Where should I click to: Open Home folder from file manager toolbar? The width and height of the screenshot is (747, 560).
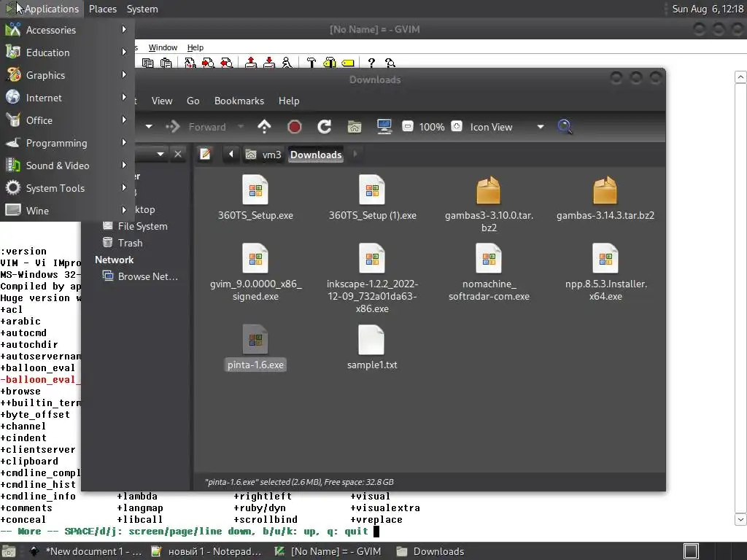coord(355,127)
